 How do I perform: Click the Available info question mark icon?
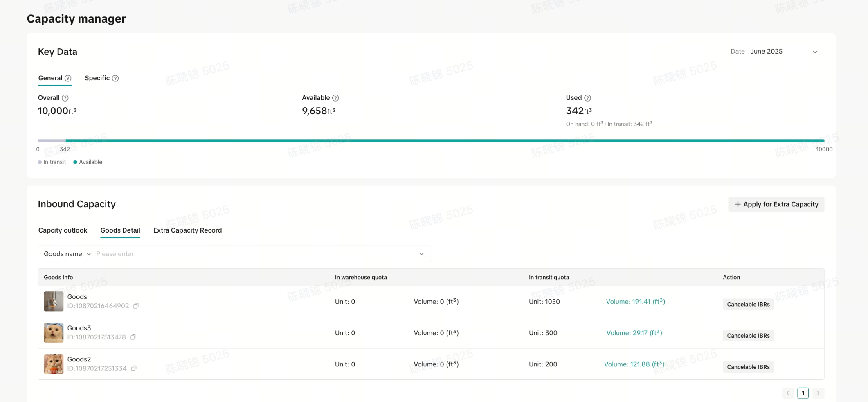click(x=335, y=98)
